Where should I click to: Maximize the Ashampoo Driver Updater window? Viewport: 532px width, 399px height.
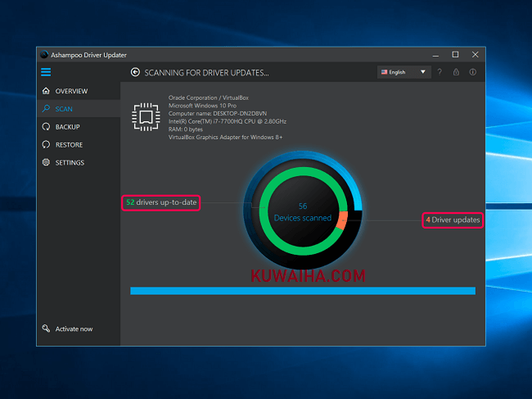455,55
